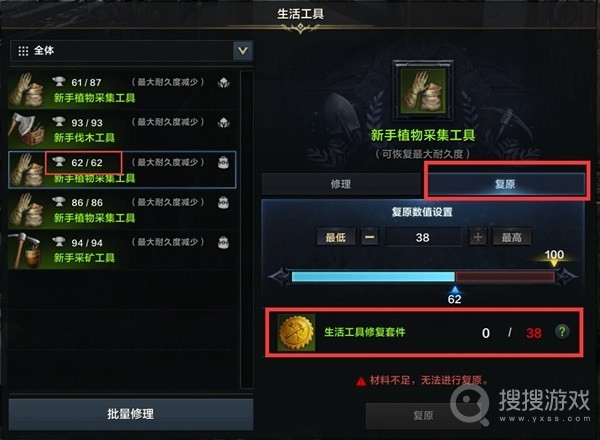600x440 pixels.
Task: Click the gold 生活工具修复套件 repair kit icon
Action: [x=296, y=332]
